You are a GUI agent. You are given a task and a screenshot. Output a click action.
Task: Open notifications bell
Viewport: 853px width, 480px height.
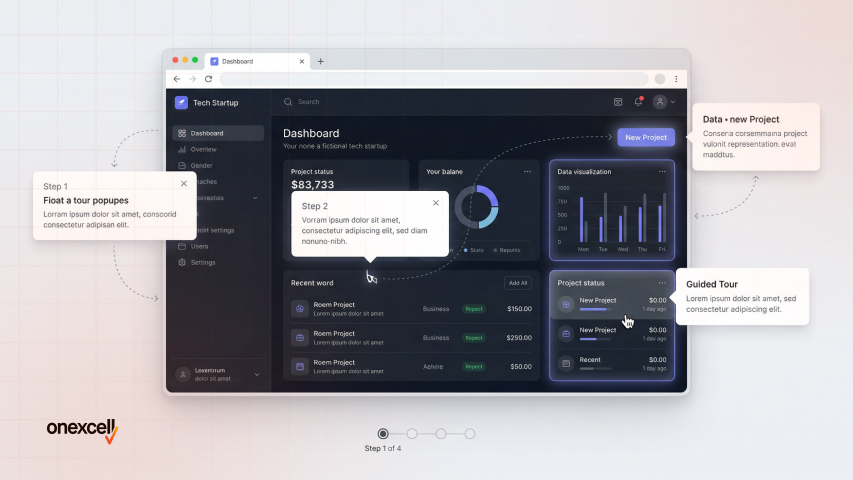click(x=638, y=102)
